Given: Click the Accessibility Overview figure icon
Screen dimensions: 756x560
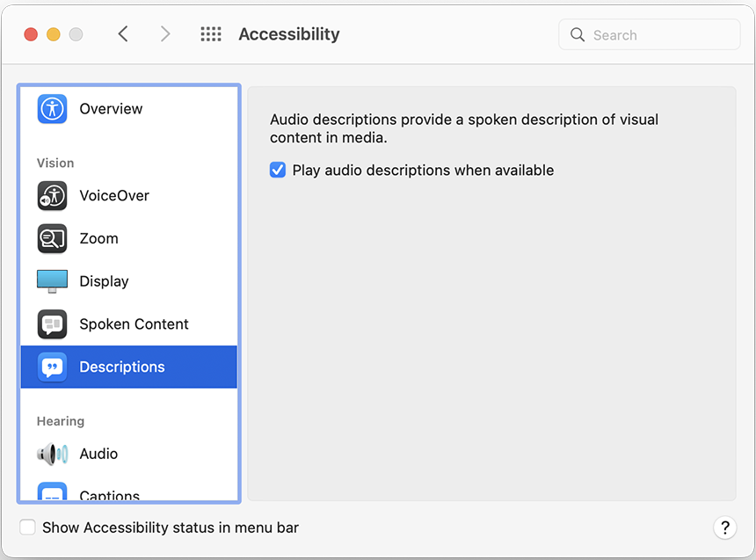Looking at the screenshot, I should 52,108.
